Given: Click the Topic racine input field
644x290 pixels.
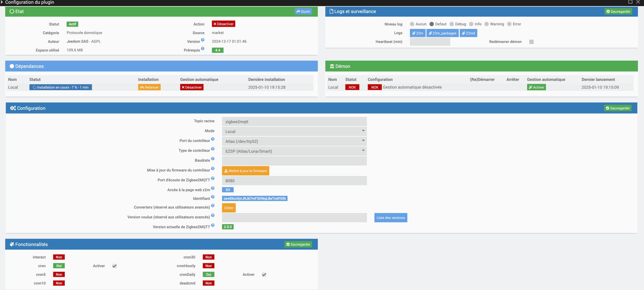Looking at the screenshot, I should point(294,122).
